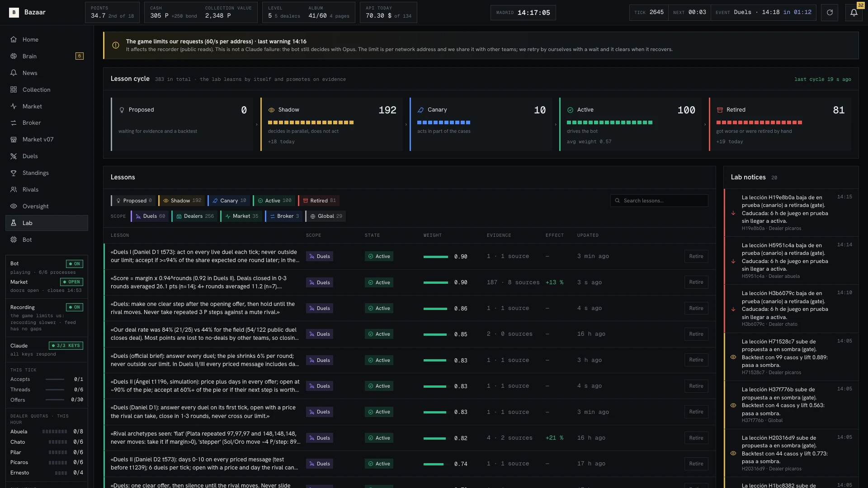Click the Rivals people icon
Screen dimensions: 868x488
pos(14,189)
